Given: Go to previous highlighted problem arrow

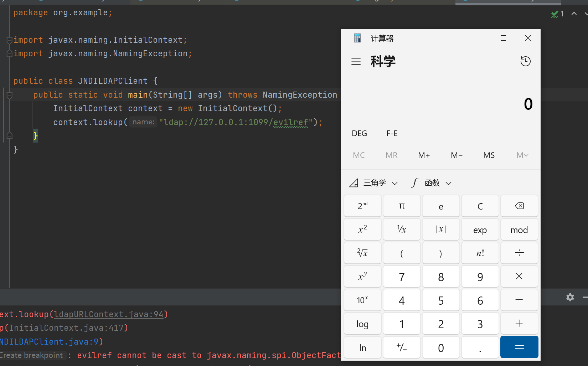Looking at the screenshot, I should (x=574, y=14).
